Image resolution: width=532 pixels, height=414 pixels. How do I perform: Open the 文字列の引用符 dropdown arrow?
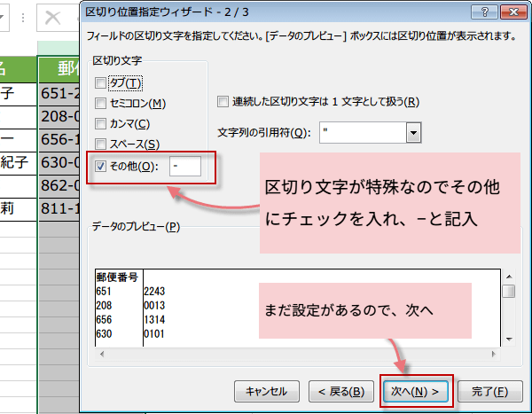[412, 132]
